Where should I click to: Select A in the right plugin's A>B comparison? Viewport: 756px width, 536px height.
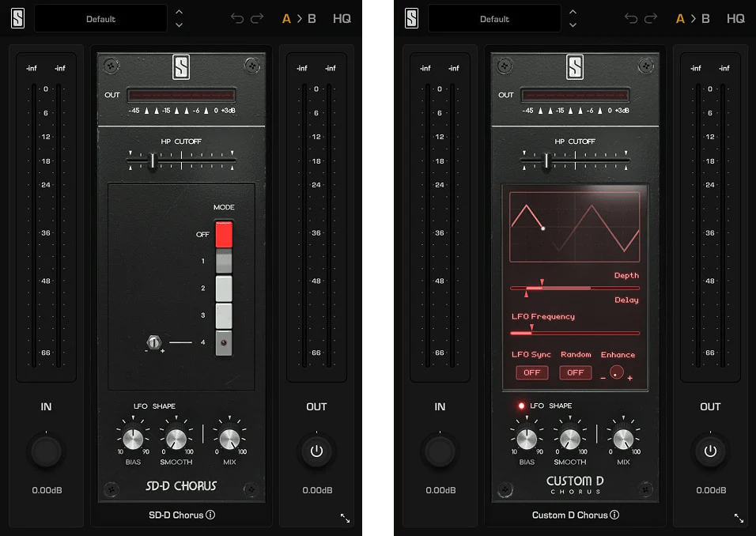[681, 17]
